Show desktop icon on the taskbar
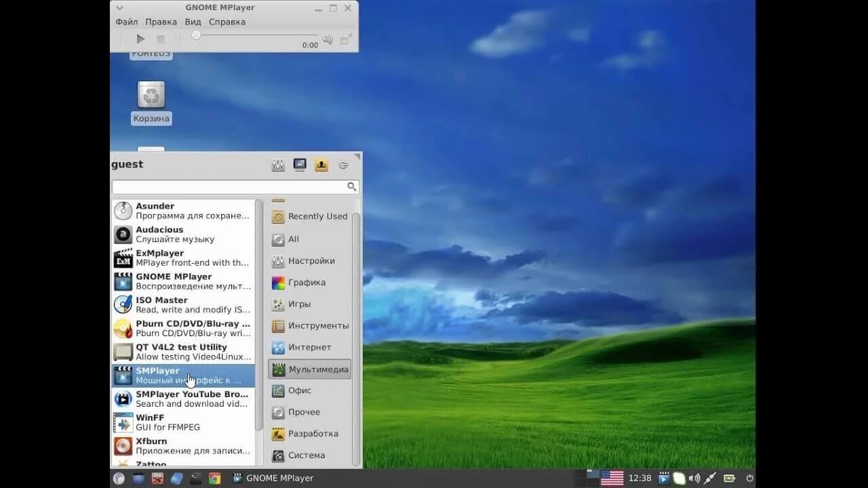Viewport: 868px width, 488px height. (x=138, y=479)
